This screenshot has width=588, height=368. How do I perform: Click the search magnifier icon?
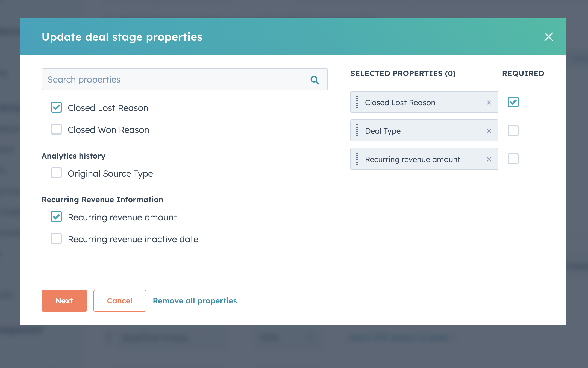click(315, 80)
